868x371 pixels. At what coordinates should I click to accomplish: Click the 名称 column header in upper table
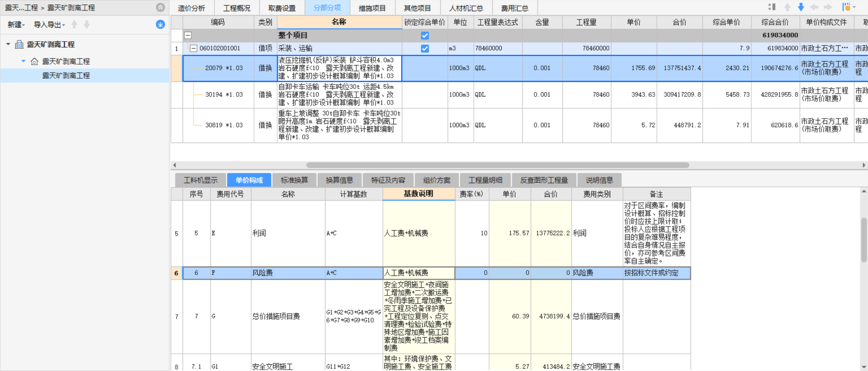click(x=339, y=22)
